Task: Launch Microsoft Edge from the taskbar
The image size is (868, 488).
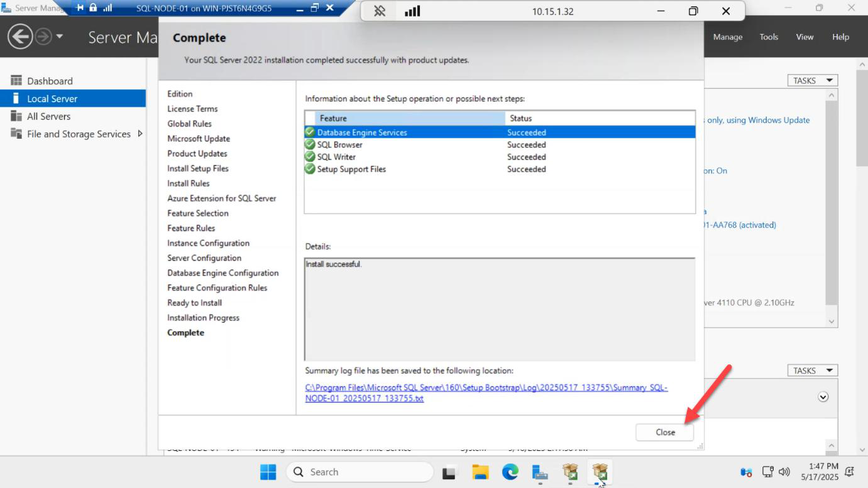Action: pyautogui.click(x=510, y=472)
